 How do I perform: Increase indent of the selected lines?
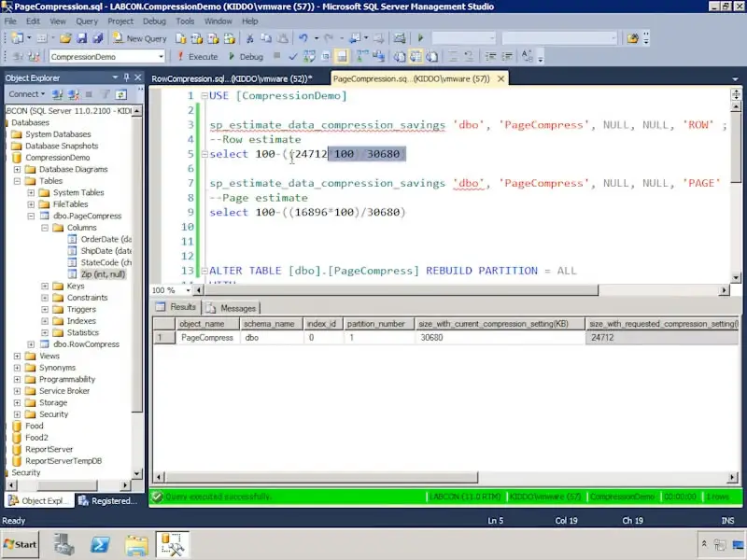[507, 57]
